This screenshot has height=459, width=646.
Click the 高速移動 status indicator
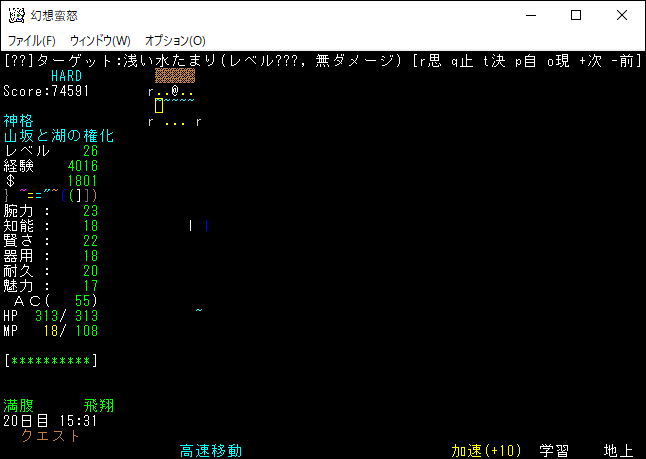pos(210,450)
